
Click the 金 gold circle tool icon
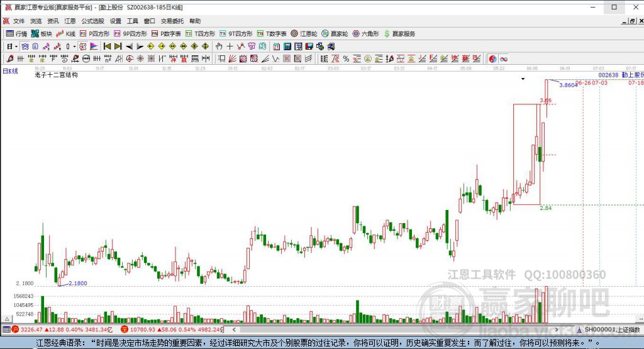coord(368,58)
